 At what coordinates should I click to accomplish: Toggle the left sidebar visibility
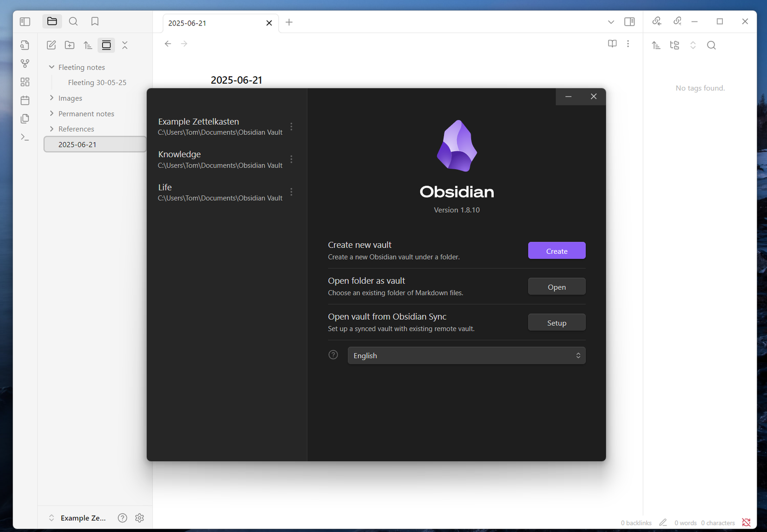click(25, 21)
